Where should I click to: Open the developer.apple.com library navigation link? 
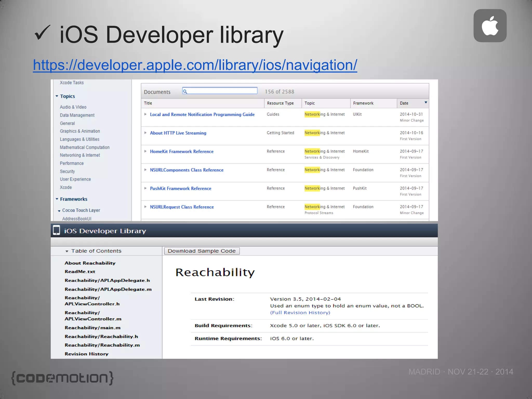[x=195, y=65]
